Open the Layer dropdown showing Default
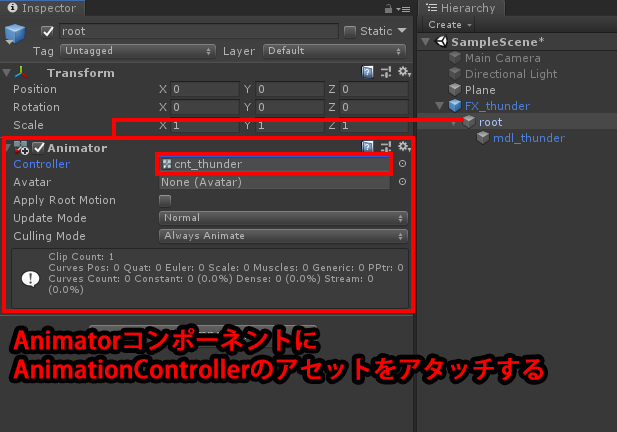The width and height of the screenshot is (617, 432). pyautogui.click(x=334, y=51)
